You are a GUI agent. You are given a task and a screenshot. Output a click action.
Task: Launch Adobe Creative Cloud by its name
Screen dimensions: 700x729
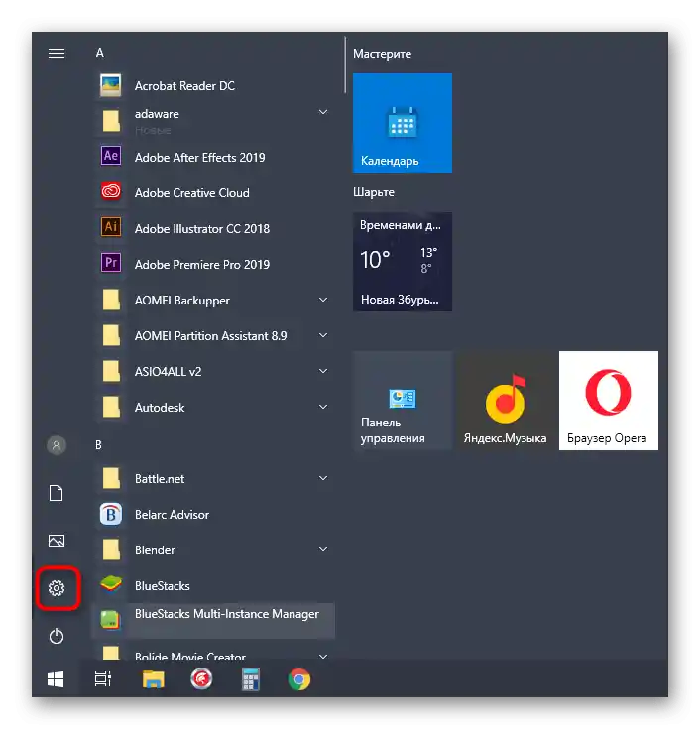(192, 193)
